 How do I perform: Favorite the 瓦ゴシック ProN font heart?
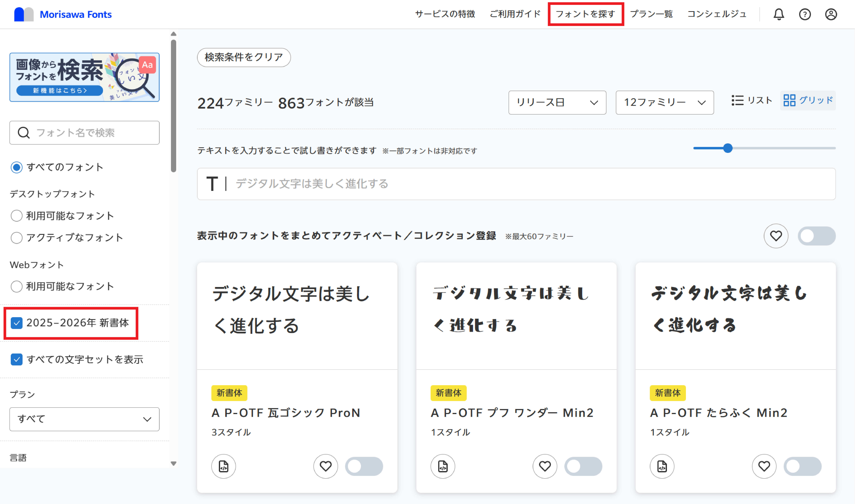point(326,466)
